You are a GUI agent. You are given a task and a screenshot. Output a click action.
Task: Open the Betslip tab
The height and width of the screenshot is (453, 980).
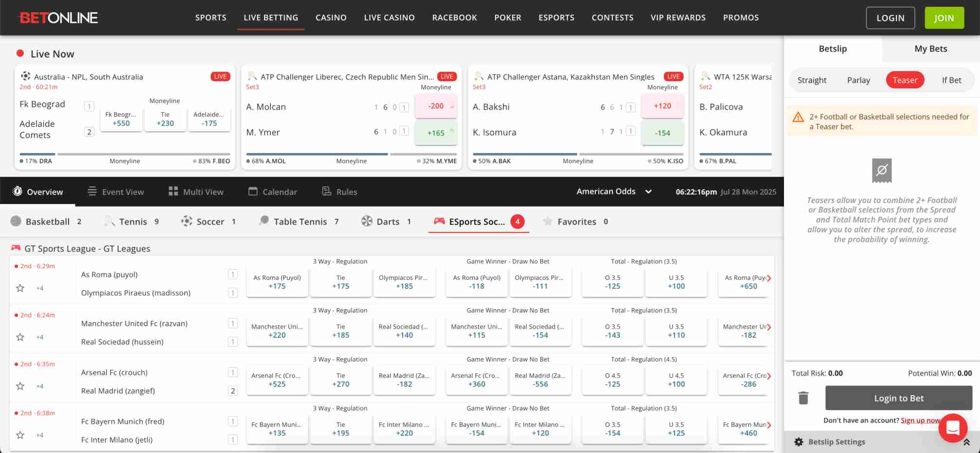click(x=833, y=49)
